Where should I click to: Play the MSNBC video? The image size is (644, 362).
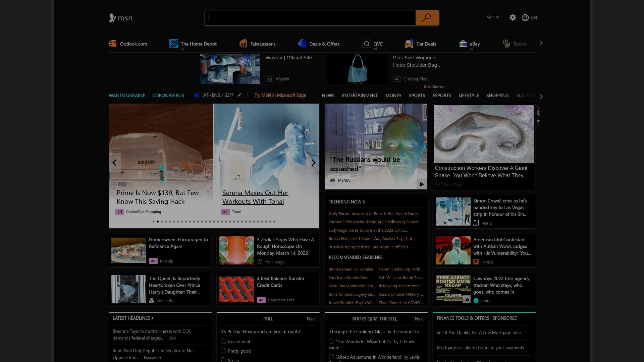[422, 184]
